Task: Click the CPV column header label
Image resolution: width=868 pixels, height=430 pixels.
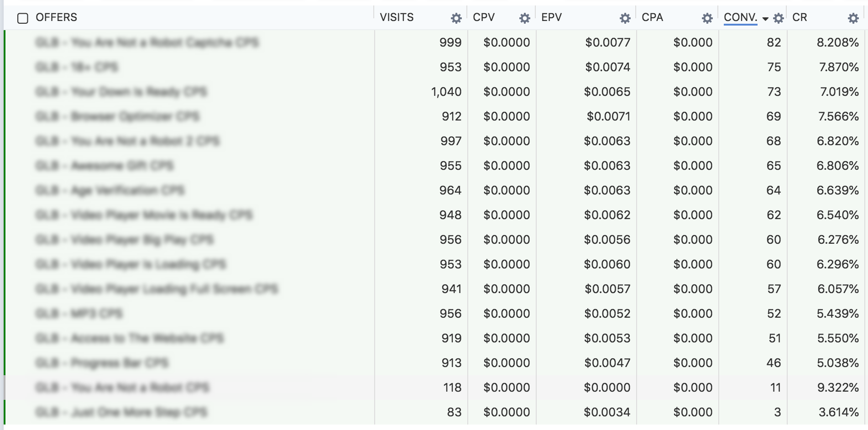Action: 484,17
